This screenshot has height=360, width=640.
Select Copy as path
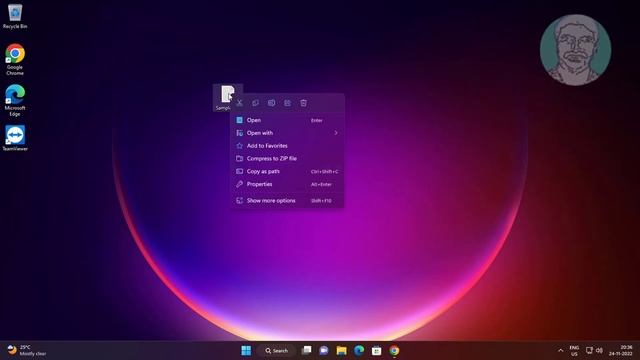click(x=287, y=171)
